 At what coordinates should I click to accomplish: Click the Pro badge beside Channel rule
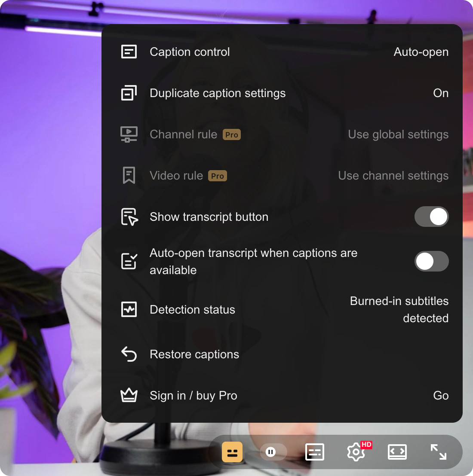click(231, 134)
